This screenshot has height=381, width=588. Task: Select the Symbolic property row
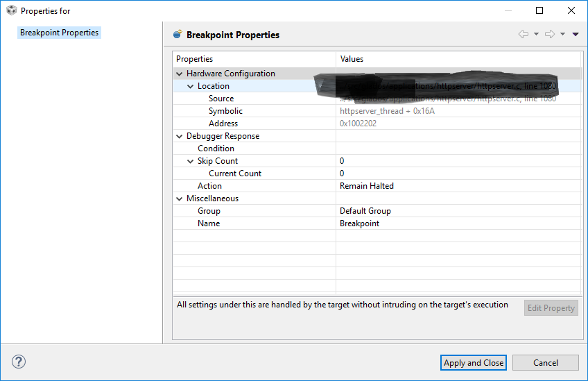pyautogui.click(x=377, y=111)
